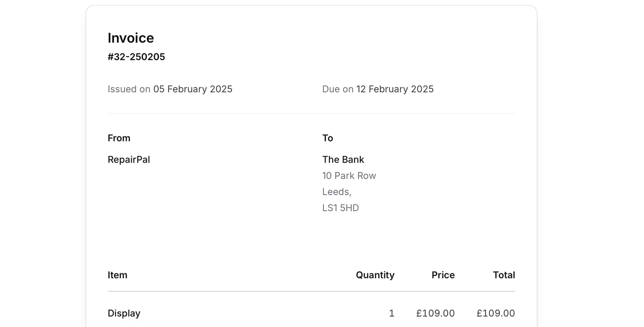Image resolution: width=644 pixels, height=327 pixels.
Task: Click the Invoice heading
Action: point(130,38)
